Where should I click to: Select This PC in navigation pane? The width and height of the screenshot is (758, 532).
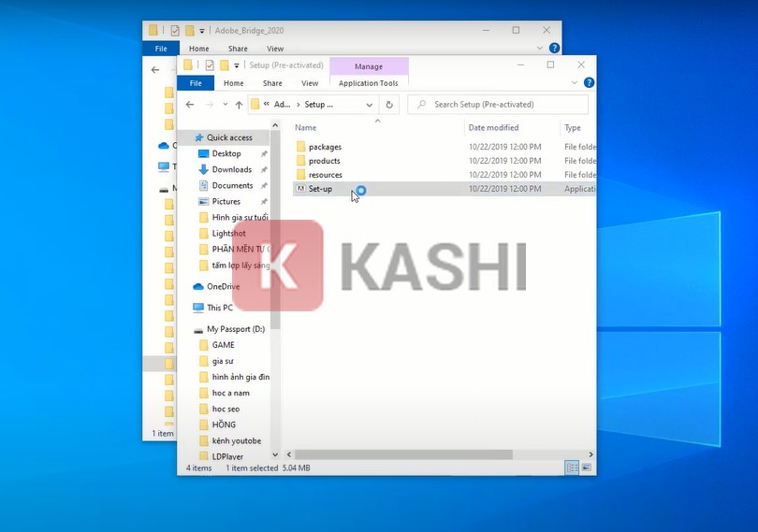pyautogui.click(x=220, y=308)
